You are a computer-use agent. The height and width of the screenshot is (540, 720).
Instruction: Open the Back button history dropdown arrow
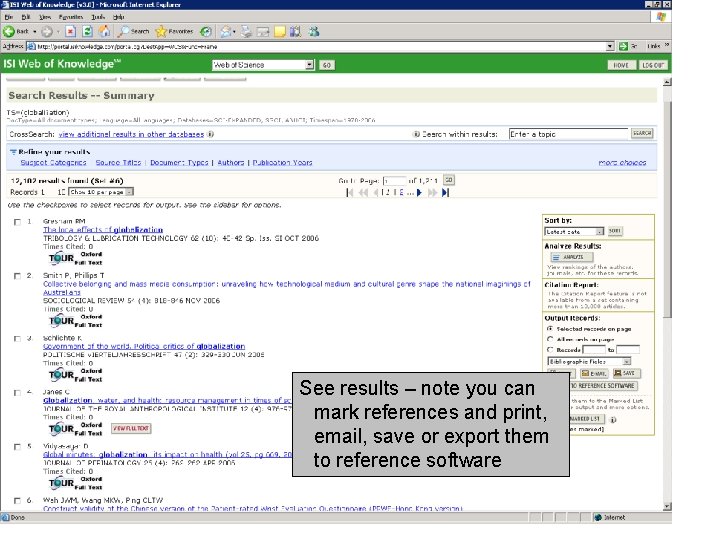click(x=34, y=32)
